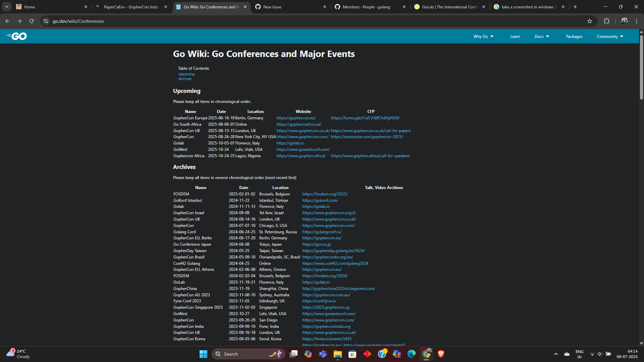This screenshot has height=362, width=644.
Task: Open the Learn menu item
Action: (x=515, y=37)
